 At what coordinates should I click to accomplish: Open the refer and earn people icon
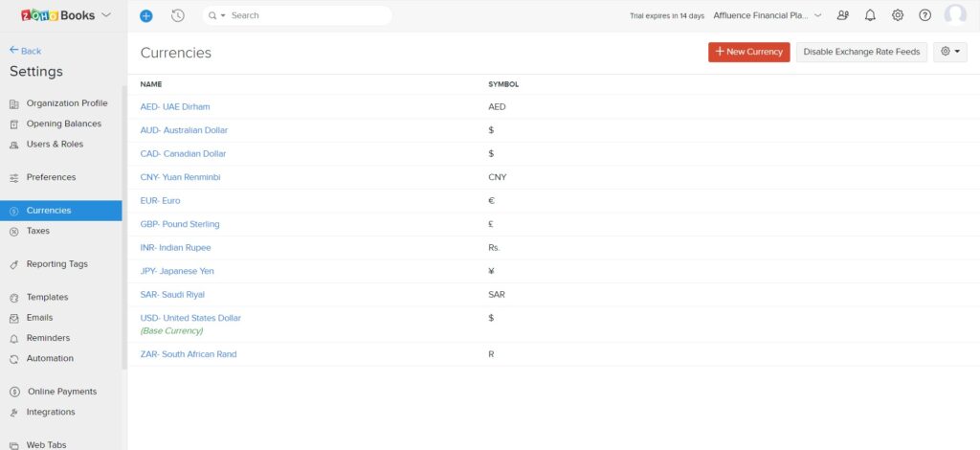coord(843,15)
